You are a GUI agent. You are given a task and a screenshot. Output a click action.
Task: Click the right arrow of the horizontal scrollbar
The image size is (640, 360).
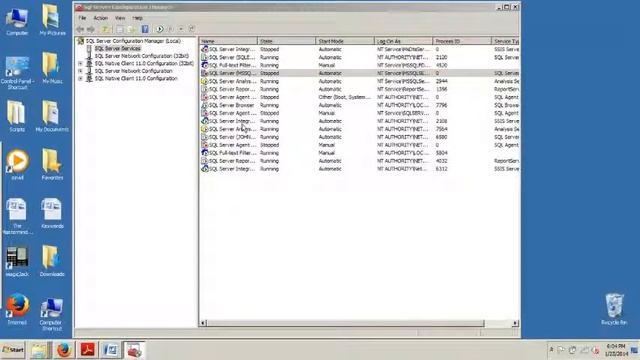tap(515, 323)
